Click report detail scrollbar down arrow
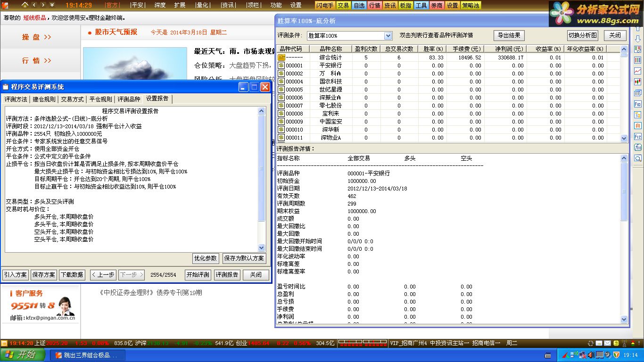Image resolution: width=644 pixels, height=362 pixels. [x=624, y=319]
